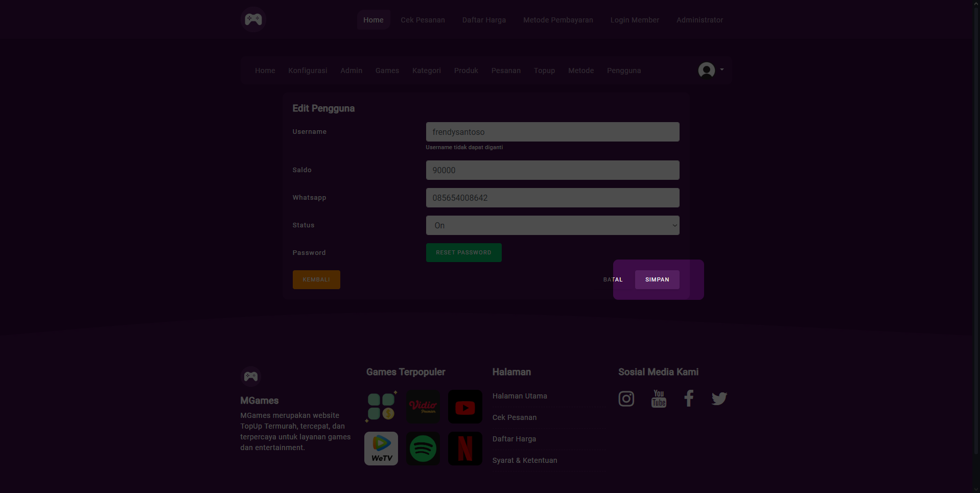Open Daftar Harga in top navbar

484,20
